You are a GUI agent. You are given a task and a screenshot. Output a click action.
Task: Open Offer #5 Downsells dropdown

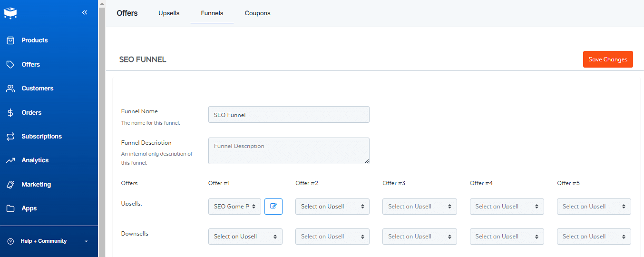coord(594,237)
